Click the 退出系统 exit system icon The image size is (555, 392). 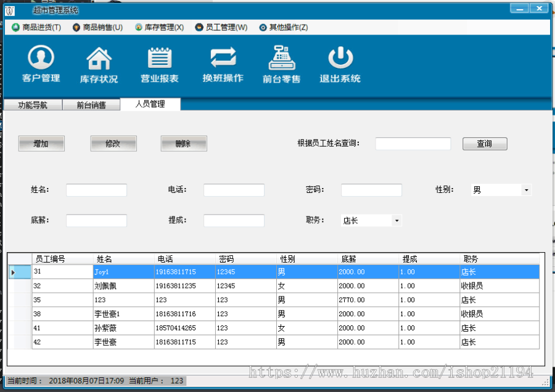pos(340,63)
